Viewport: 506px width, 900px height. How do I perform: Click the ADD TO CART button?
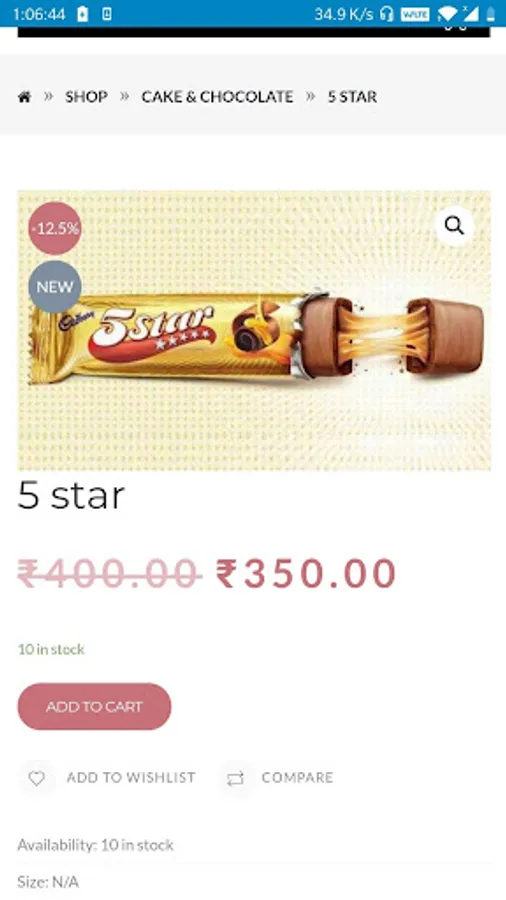(x=94, y=707)
